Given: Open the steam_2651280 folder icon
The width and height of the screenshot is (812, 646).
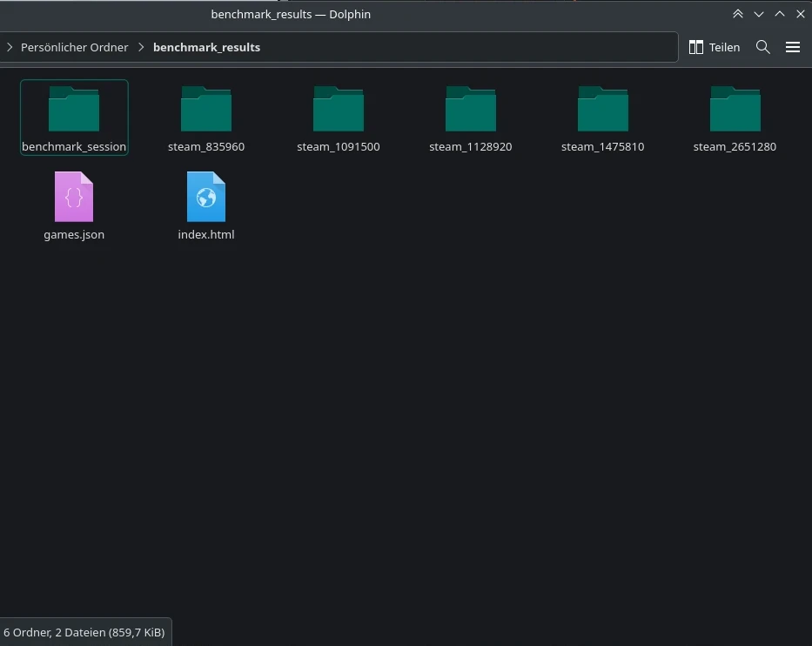Looking at the screenshot, I should click(735, 109).
